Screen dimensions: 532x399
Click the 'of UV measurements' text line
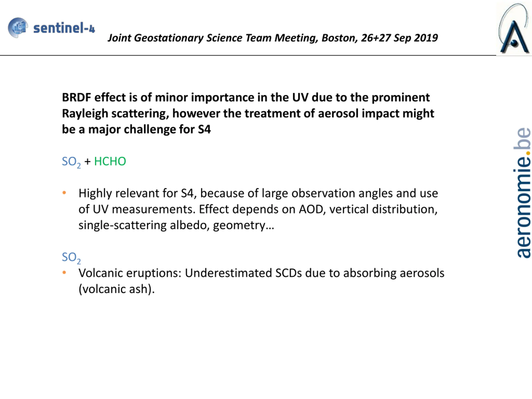tap(258, 209)
